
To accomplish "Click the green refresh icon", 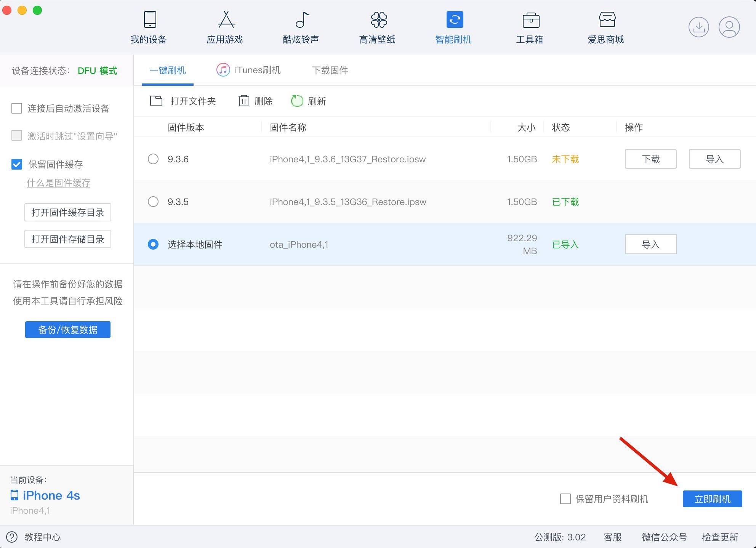I will coord(297,101).
